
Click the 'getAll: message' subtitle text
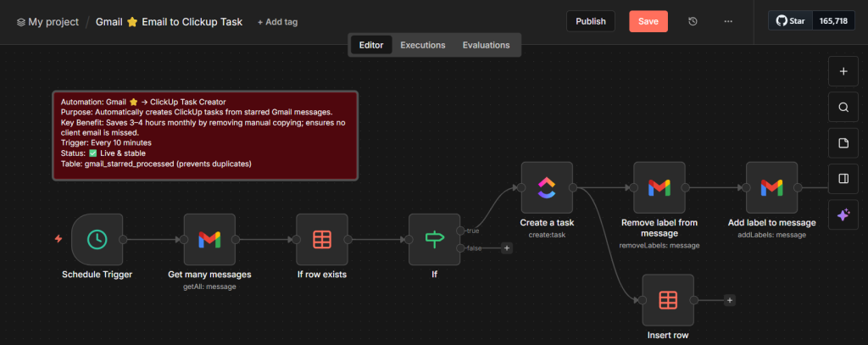pos(210,287)
